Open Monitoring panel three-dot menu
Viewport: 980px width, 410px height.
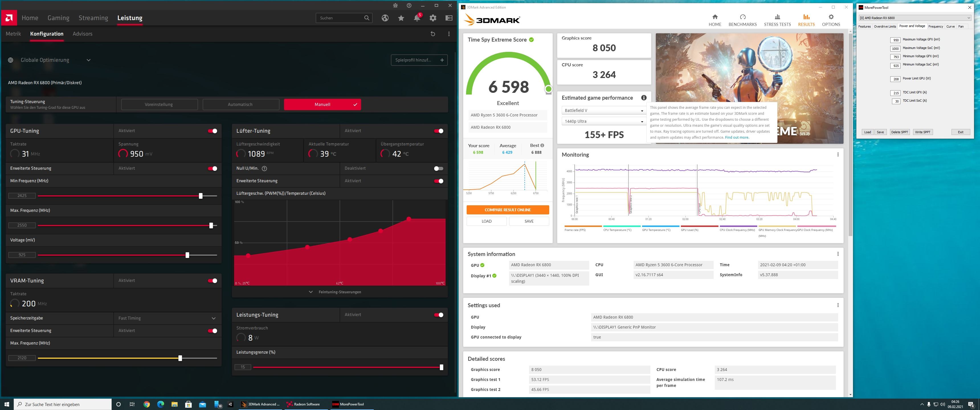point(838,154)
